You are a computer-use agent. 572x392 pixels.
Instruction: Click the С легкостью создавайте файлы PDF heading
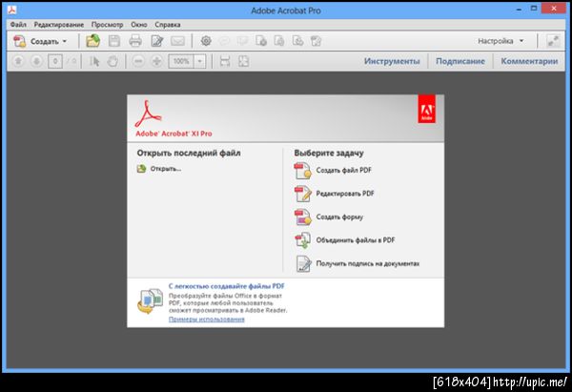[227, 286]
